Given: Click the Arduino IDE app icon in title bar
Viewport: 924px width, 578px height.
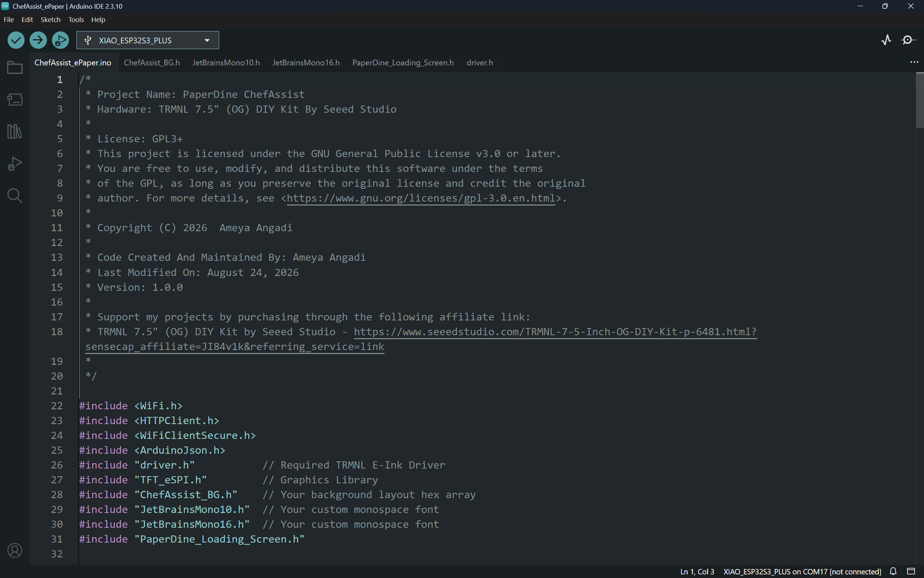Looking at the screenshot, I should pyautogui.click(x=5, y=6).
